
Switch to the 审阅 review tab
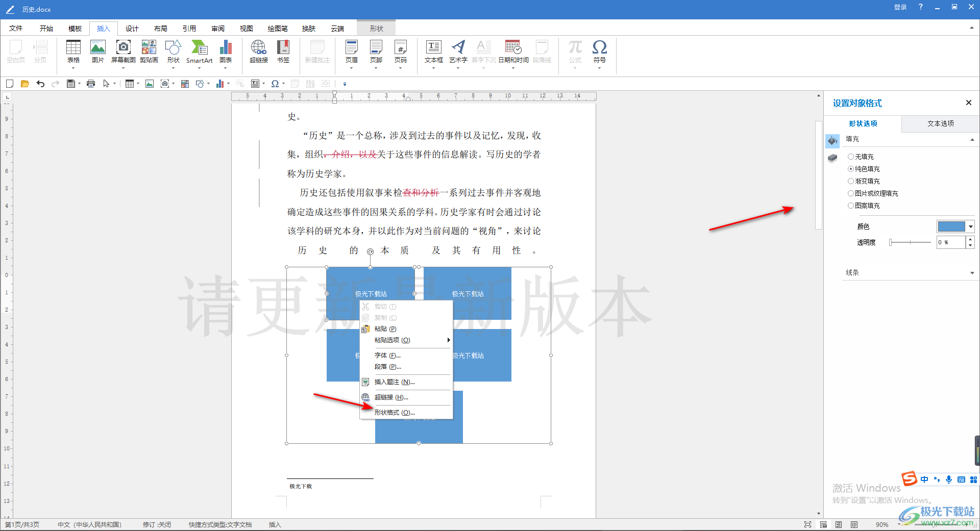[x=218, y=29]
